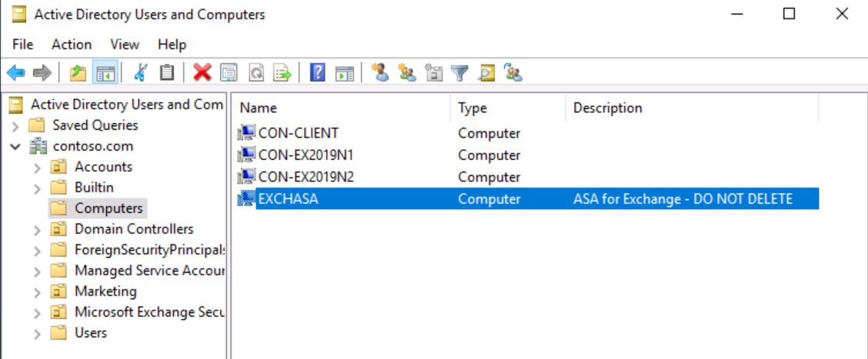Collapse the contoso.com domain node

(15, 147)
